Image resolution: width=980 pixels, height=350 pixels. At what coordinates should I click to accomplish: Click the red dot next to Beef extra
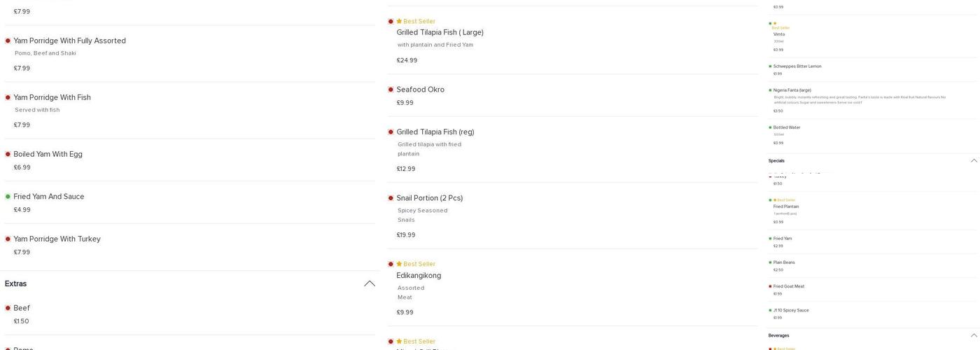tap(8, 308)
